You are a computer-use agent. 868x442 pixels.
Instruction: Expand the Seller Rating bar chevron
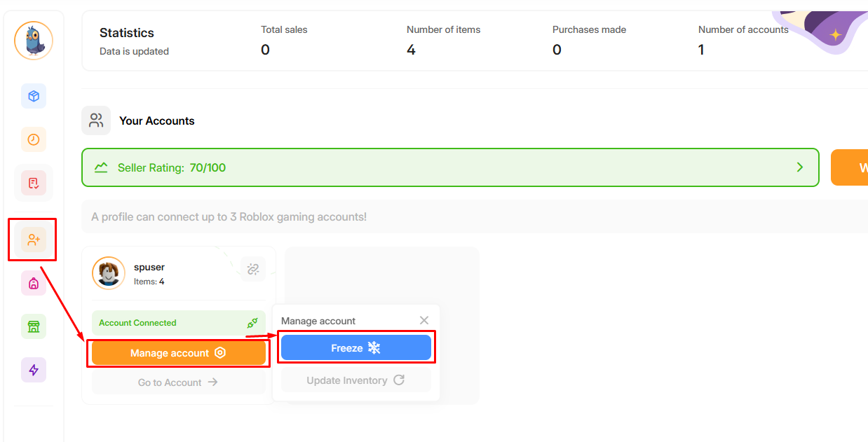800,167
